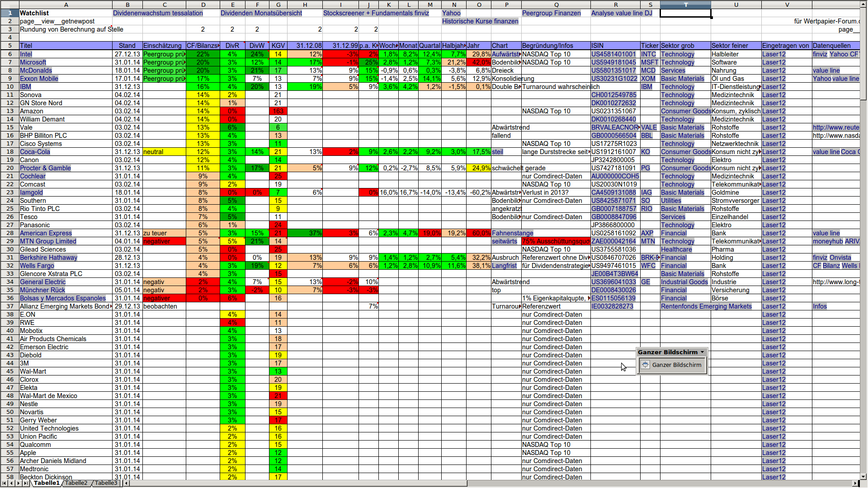
Task: Open the Ganzer Bildschirm toolbar dropdown arrow
Action: (702, 352)
